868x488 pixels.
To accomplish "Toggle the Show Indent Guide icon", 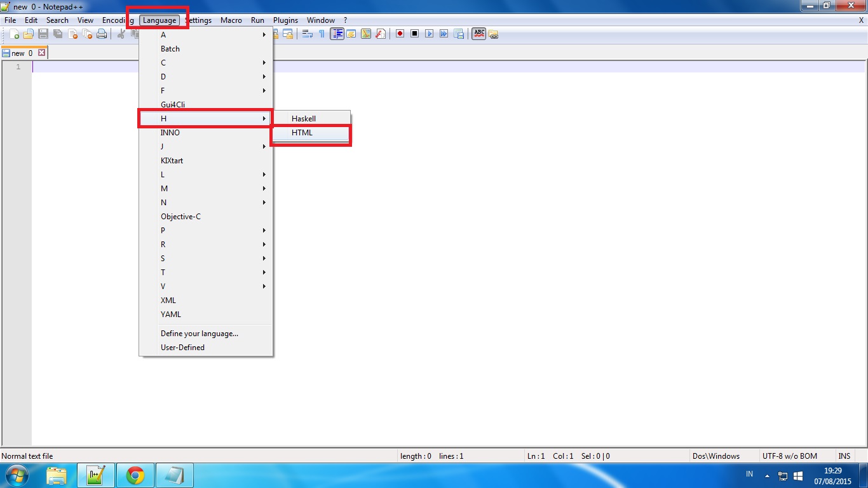I will (x=337, y=34).
